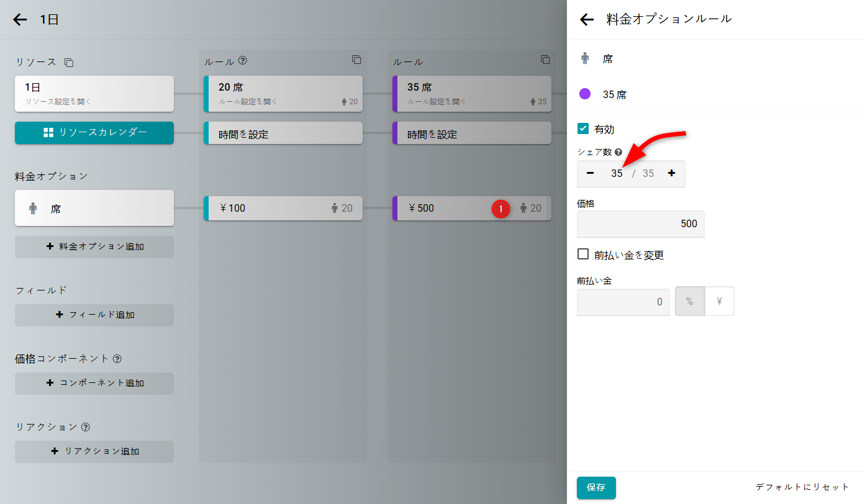Open the リソースカレンダー
This screenshot has width=865, height=504.
(94, 133)
